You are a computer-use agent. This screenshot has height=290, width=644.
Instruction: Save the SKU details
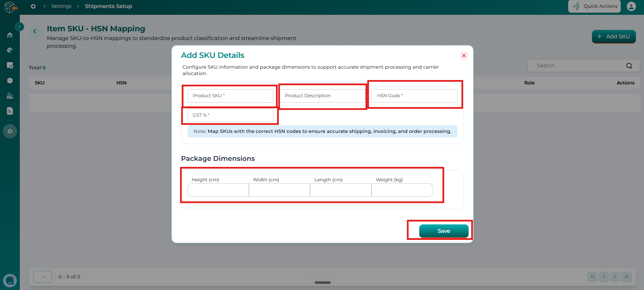tap(444, 231)
